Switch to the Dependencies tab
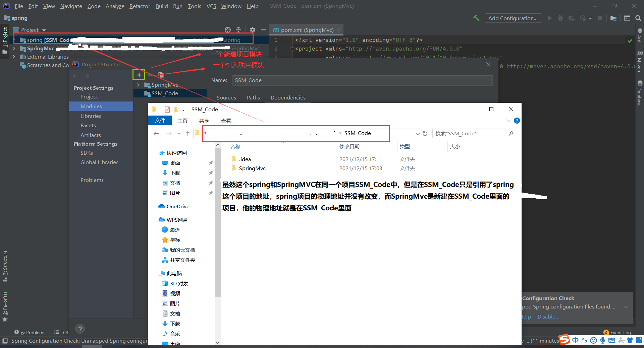The width and height of the screenshot is (644, 348). [288, 97]
